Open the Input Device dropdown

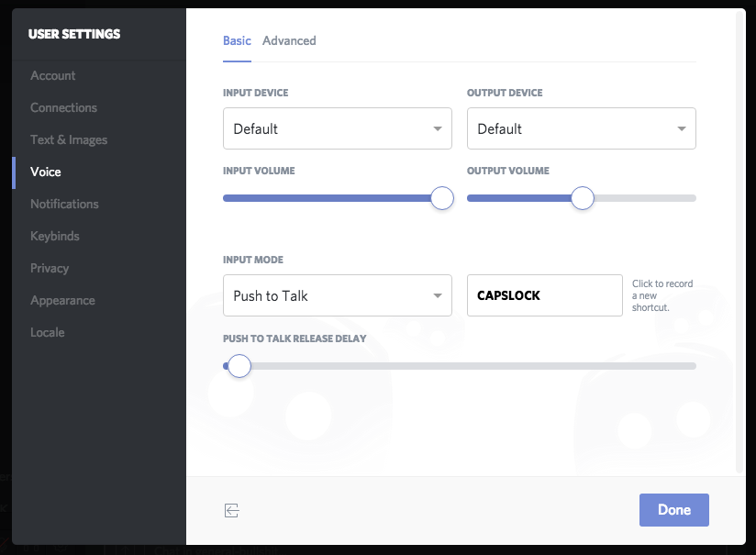337,128
